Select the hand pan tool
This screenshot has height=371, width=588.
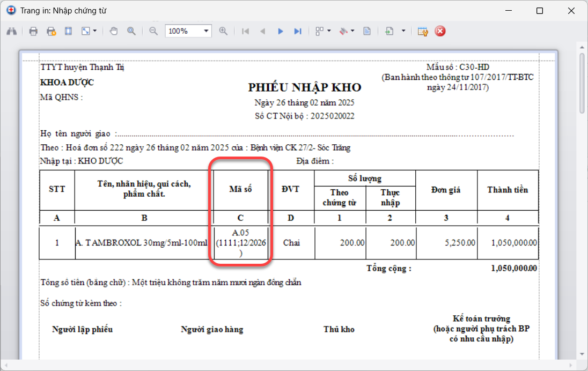coord(114,31)
